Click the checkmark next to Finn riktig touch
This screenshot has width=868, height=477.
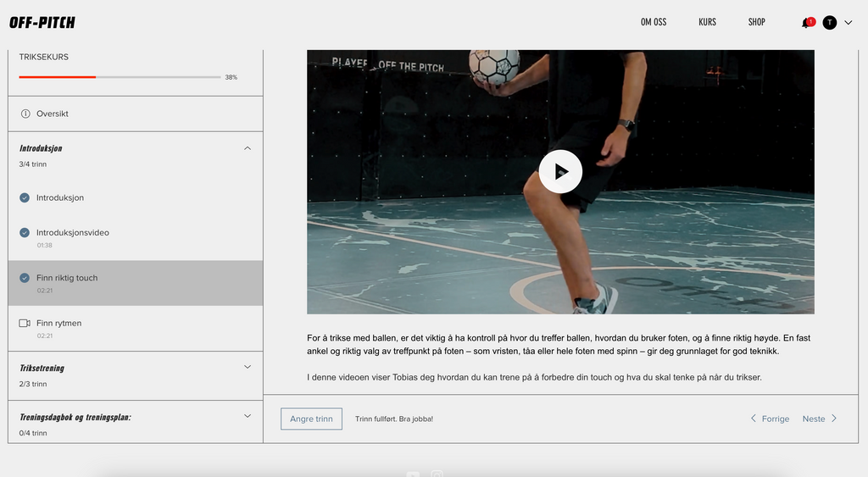pos(25,278)
